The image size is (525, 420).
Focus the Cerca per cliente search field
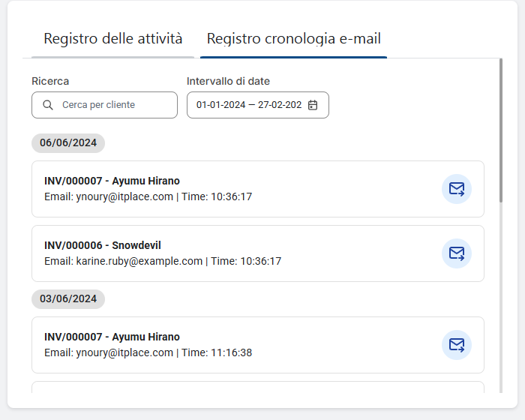point(112,105)
